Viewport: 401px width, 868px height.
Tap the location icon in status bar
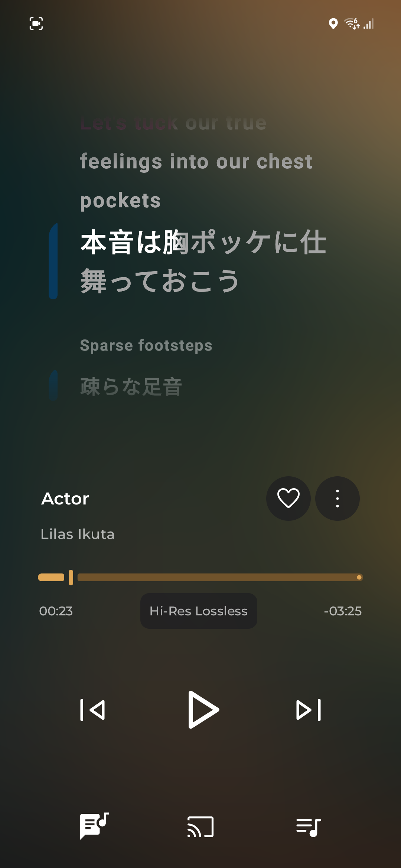pos(333,24)
